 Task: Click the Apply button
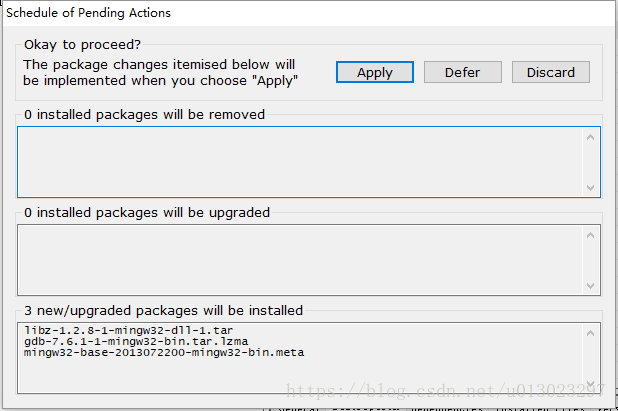pyautogui.click(x=374, y=72)
